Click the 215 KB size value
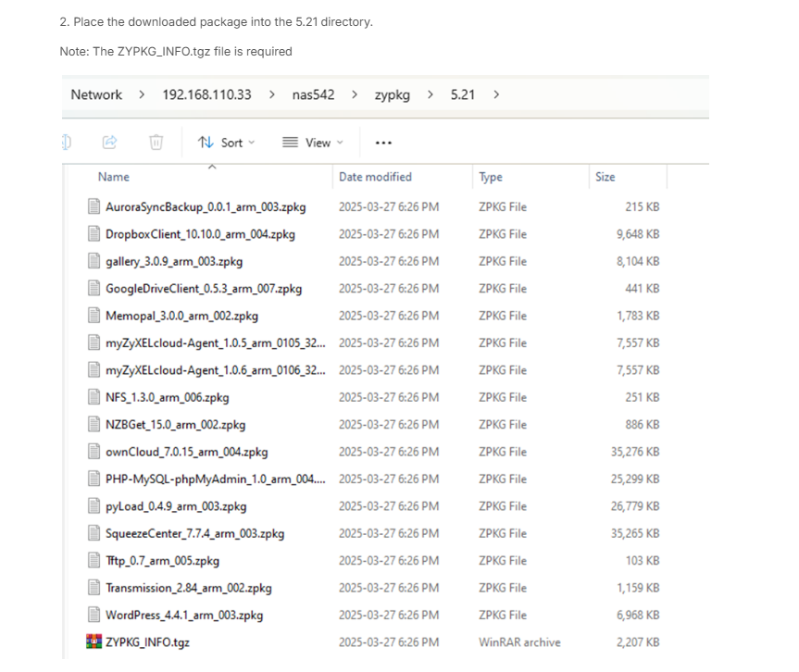Viewport: 799px width, 672px height. pos(643,206)
